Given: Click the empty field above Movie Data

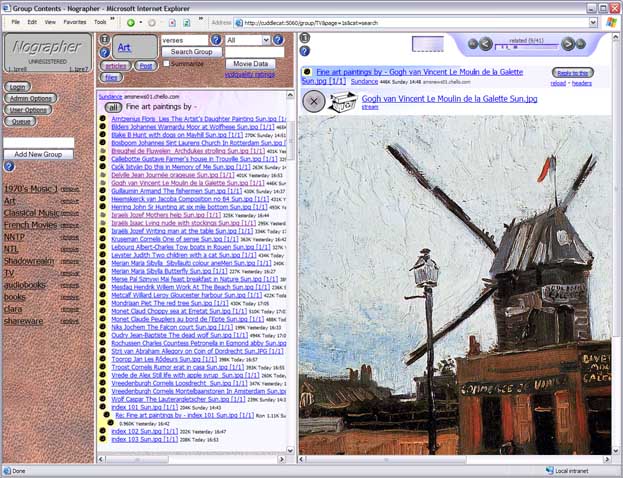Looking at the screenshot, I should click(x=255, y=52).
